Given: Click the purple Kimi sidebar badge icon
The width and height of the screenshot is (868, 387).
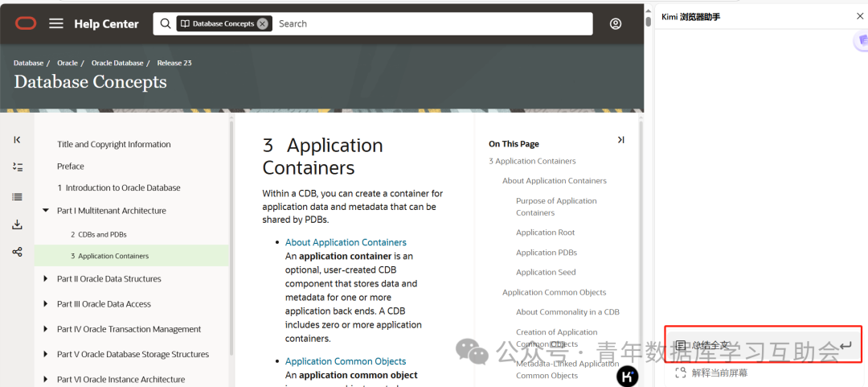Looking at the screenshot, I should (862, 40).
